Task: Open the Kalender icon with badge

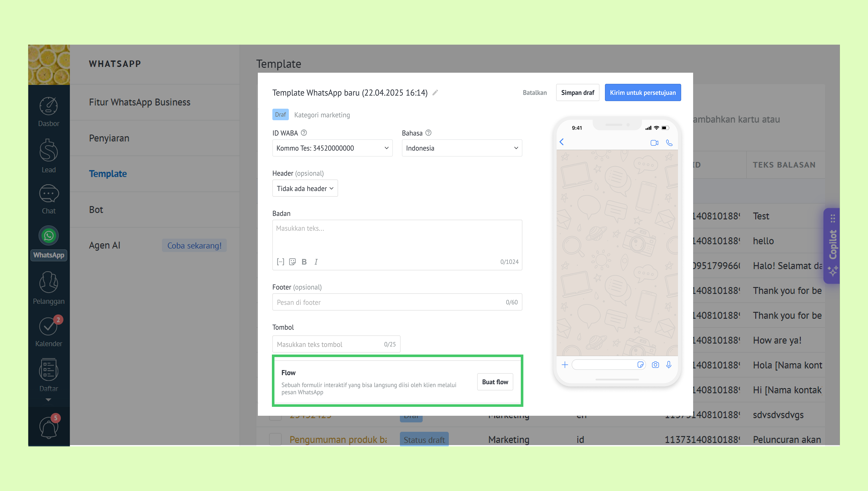Action: 49,326
